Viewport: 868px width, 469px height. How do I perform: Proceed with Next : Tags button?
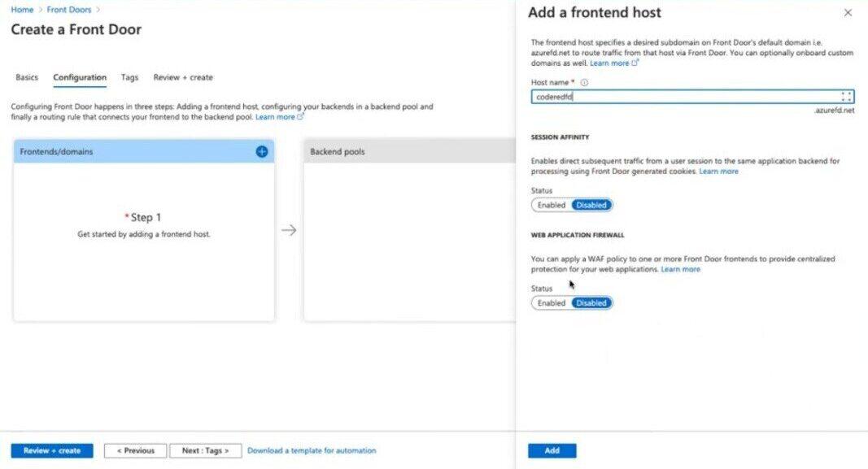click(x=206, y=450)
